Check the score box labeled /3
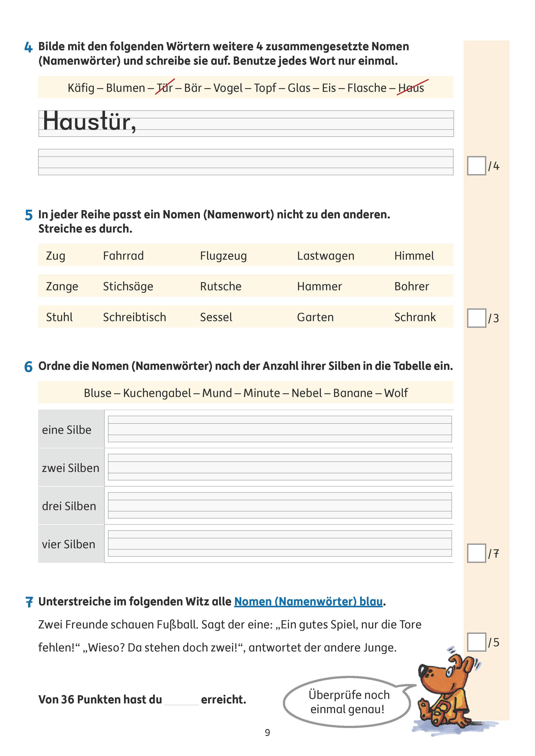 coord(476,318)
